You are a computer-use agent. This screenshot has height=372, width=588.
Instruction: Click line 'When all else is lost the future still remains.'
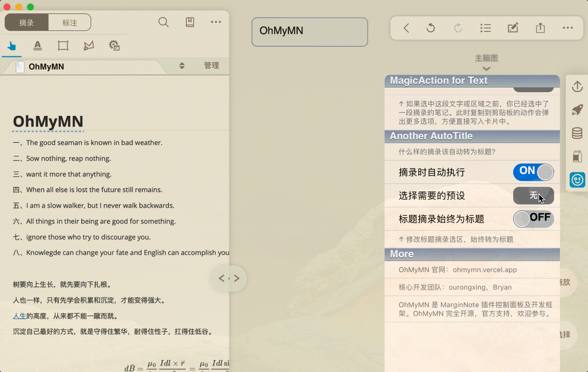[94, 190]
